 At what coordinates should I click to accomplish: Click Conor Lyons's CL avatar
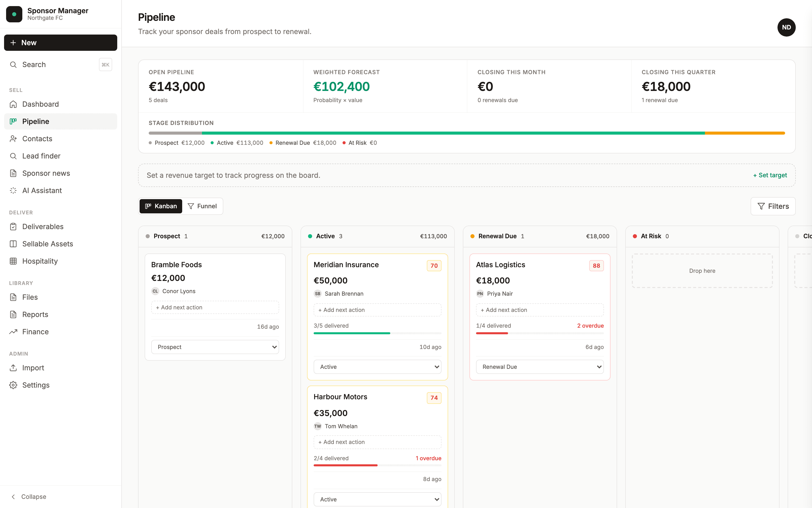pos(155,291)
